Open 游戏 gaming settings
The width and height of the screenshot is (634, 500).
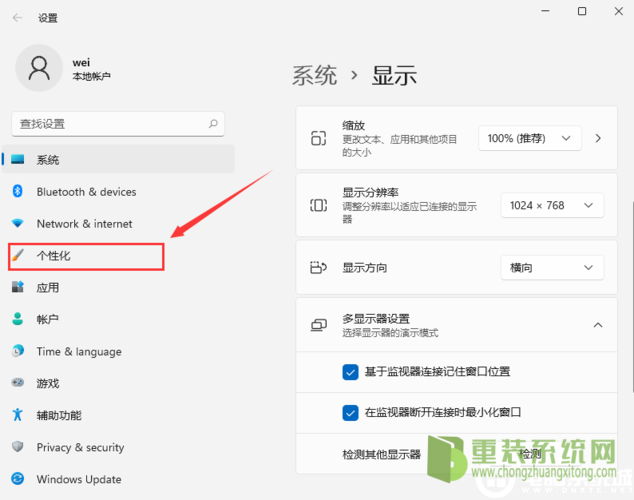pyautogui.click(x=118, y=383)
